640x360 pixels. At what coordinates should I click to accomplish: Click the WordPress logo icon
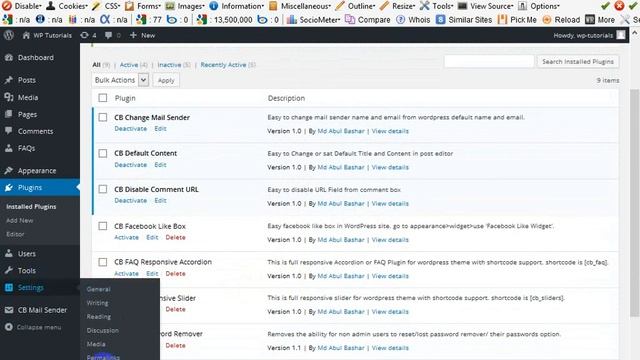[9, 35]
